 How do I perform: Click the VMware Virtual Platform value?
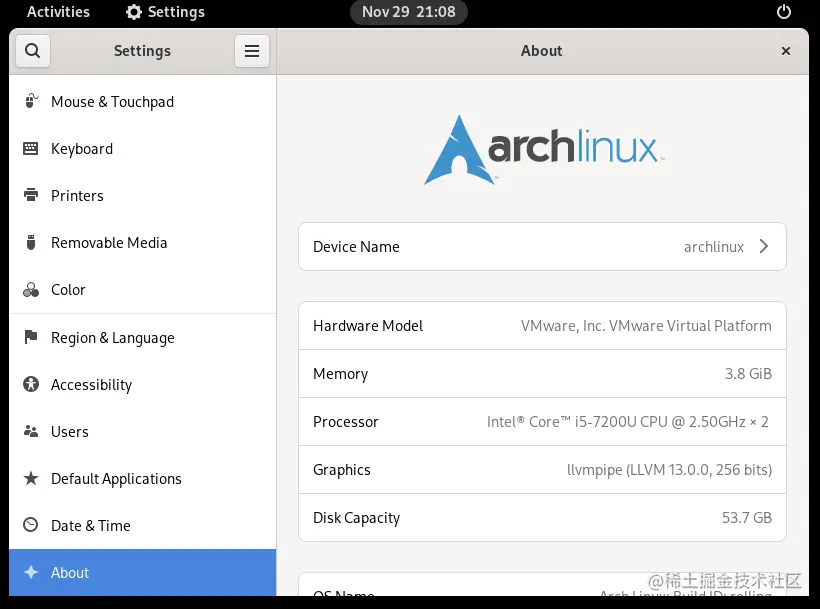click(646, 326)
